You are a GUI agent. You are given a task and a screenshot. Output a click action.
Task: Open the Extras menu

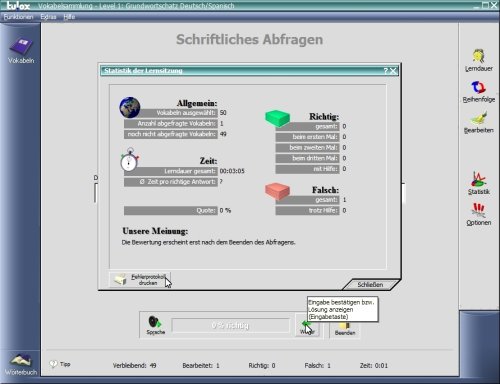[x=48, y=17]
